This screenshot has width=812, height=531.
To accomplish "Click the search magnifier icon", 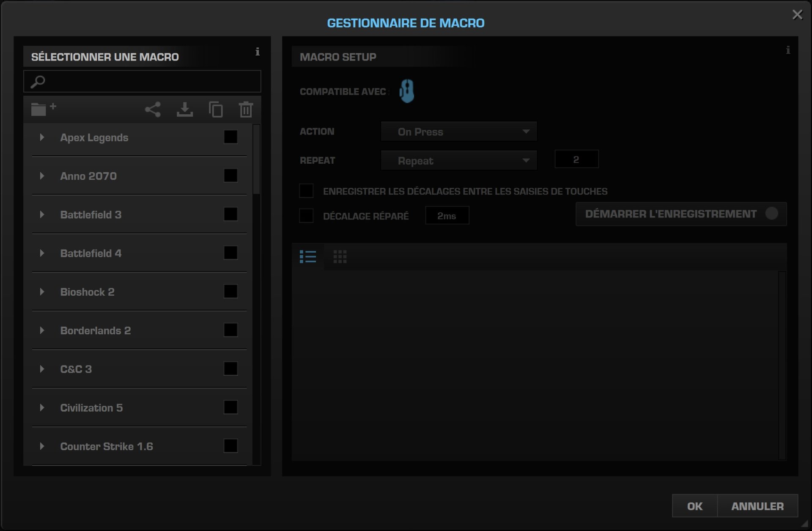I will click(x=38, y=82).
